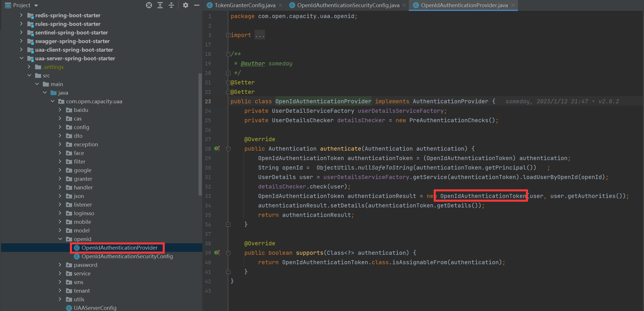Click nullSafeToString method call on line 30
The height and width of the screenshot is (311, 644).
pyautogui.click(x=385, y=168)
